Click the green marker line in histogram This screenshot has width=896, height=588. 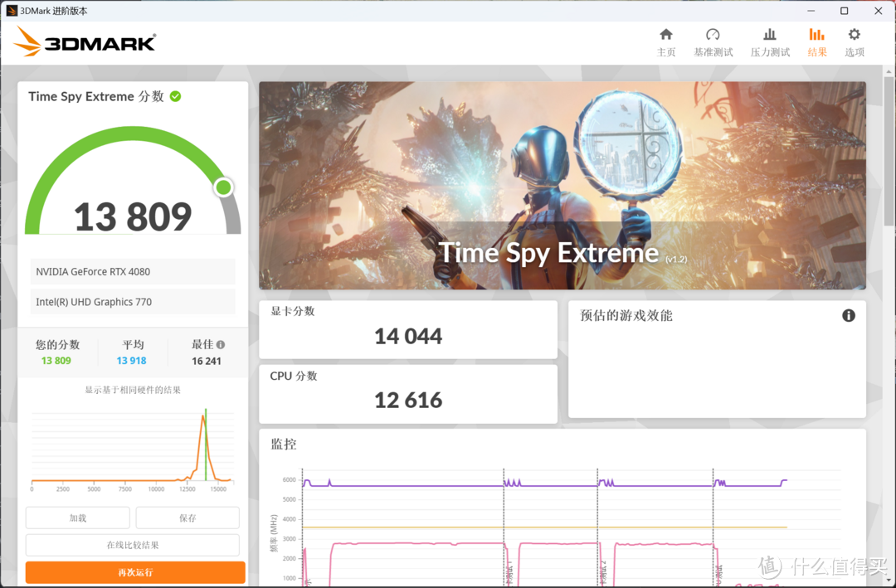tap(206, 445)
